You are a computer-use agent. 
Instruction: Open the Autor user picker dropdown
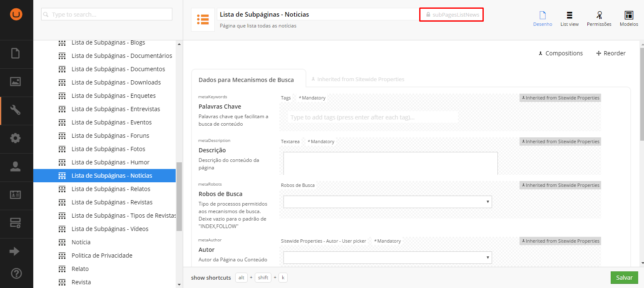(388, 258)
